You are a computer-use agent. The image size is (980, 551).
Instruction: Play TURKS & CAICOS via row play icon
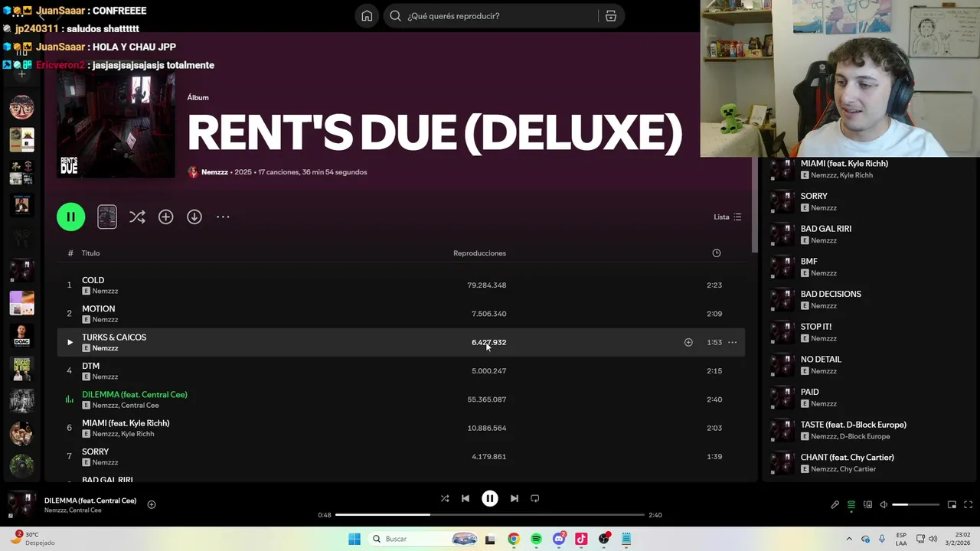70,342
